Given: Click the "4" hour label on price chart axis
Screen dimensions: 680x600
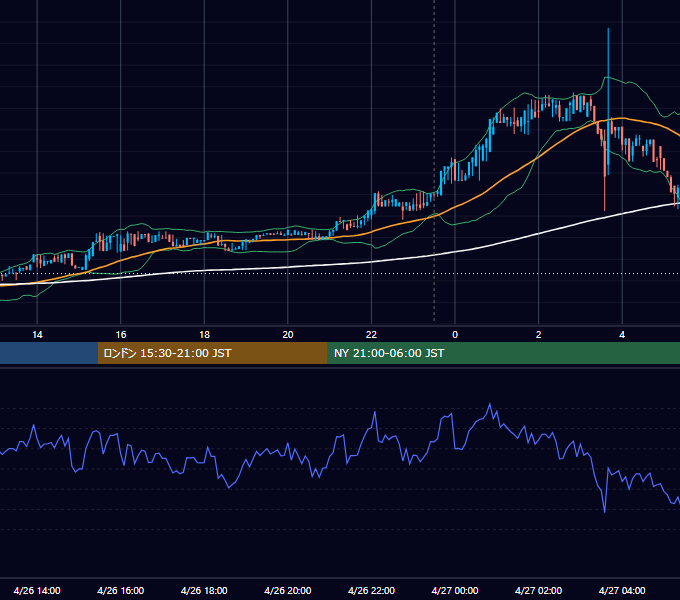Looking at the screenshot, I should click(x=622, y=335).
